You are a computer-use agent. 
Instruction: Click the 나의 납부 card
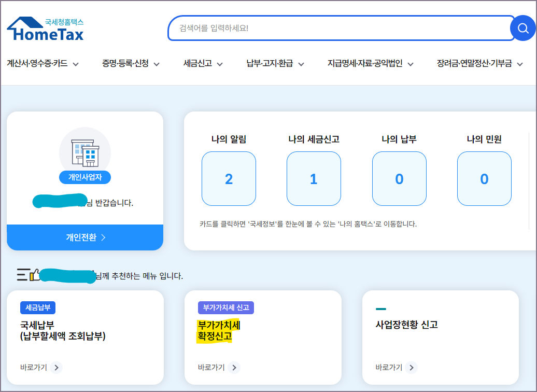tap(399, 177)
